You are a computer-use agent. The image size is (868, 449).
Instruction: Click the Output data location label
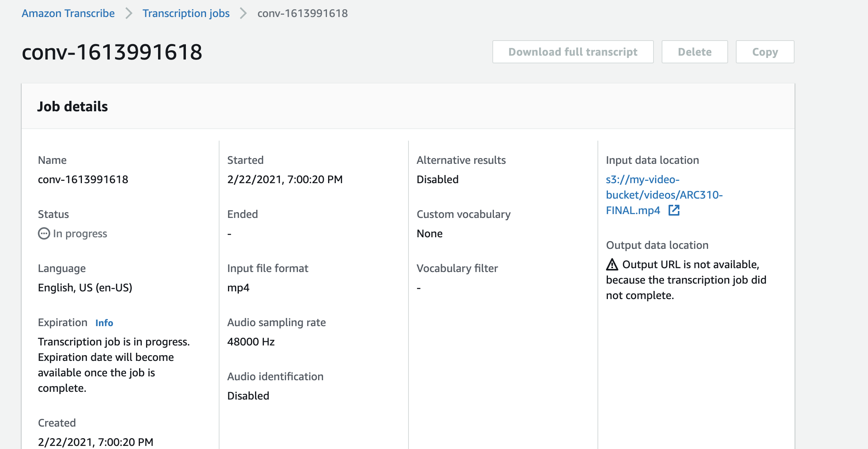657,245
